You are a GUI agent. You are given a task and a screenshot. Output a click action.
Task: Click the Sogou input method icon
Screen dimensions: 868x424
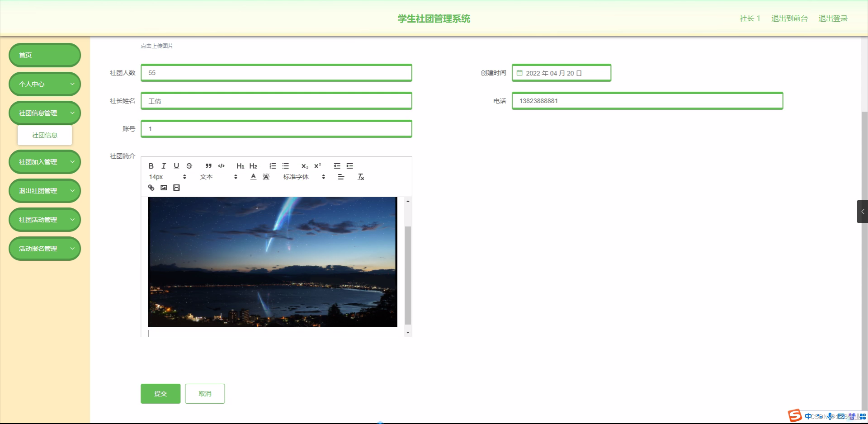click(x=795, y=415)
